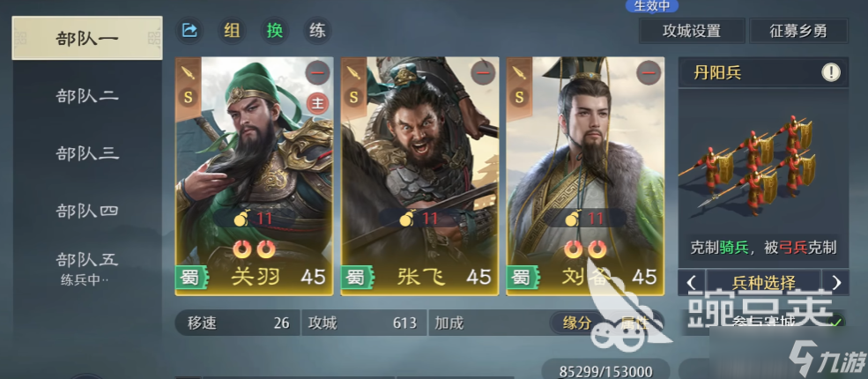This screenshot has height=379, width=868.
Task: Tap the green 换 swap icon
Action: click(x=275, y=31)
